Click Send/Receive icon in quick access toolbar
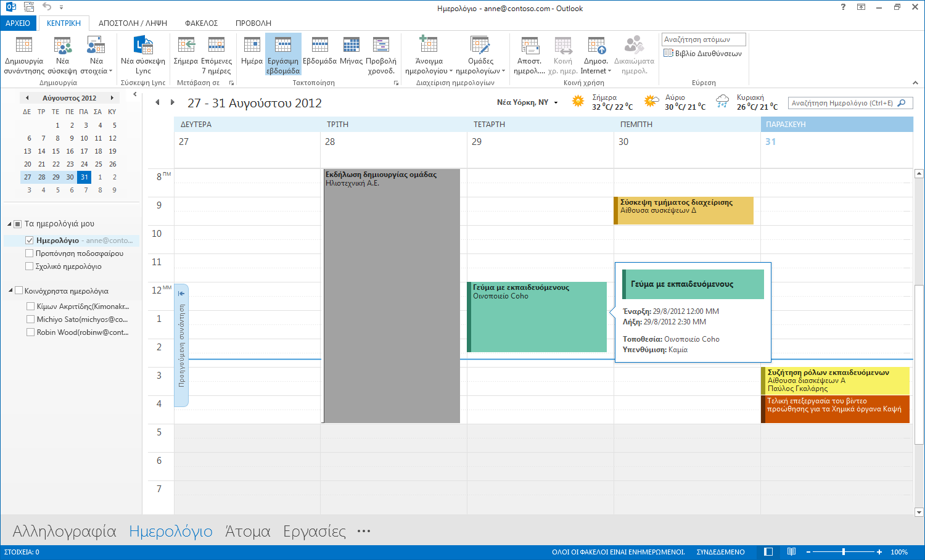Viewport: 925px width, 560px height. click(29, 7)
